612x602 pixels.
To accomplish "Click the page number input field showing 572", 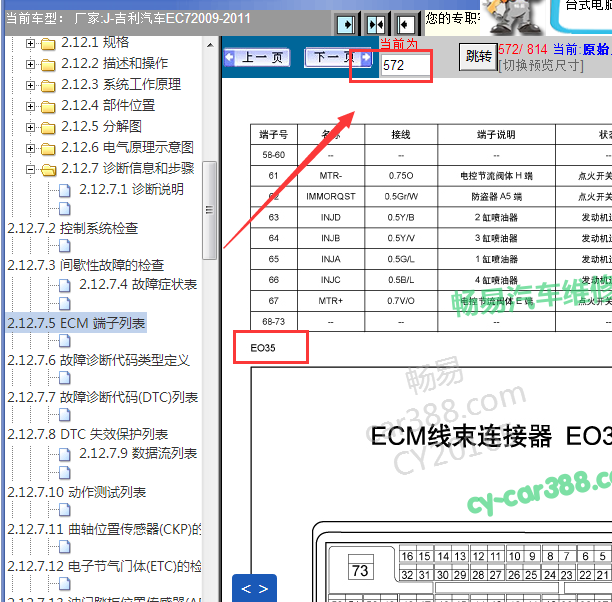I will click(405, 65).
